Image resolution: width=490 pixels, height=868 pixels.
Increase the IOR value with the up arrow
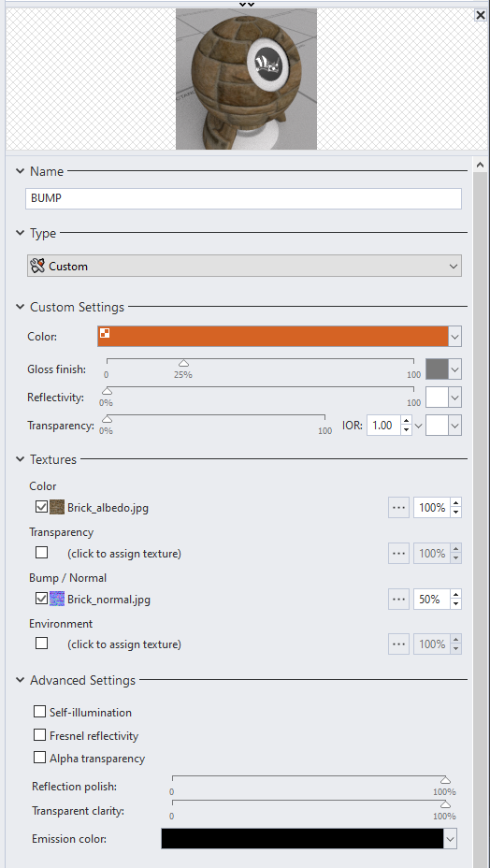(406, 421)
